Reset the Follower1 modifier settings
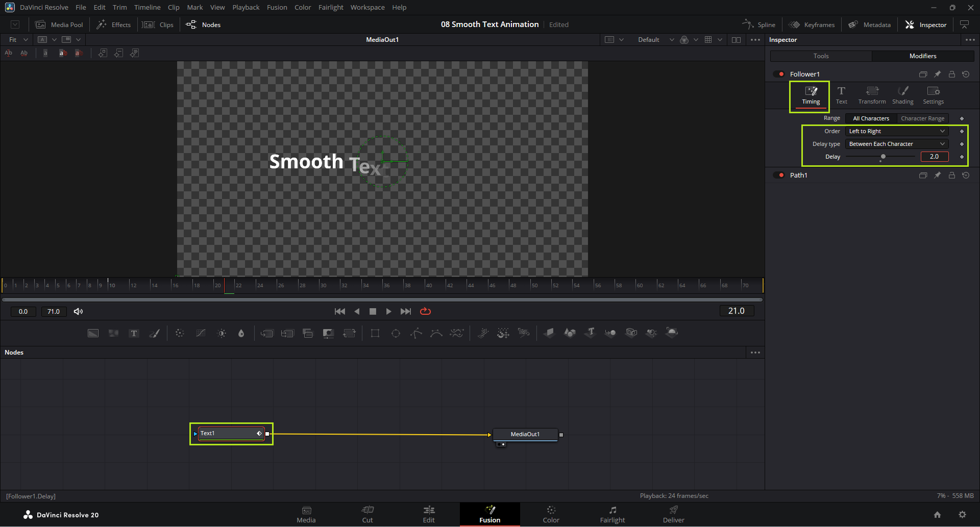 click(966, 74)
